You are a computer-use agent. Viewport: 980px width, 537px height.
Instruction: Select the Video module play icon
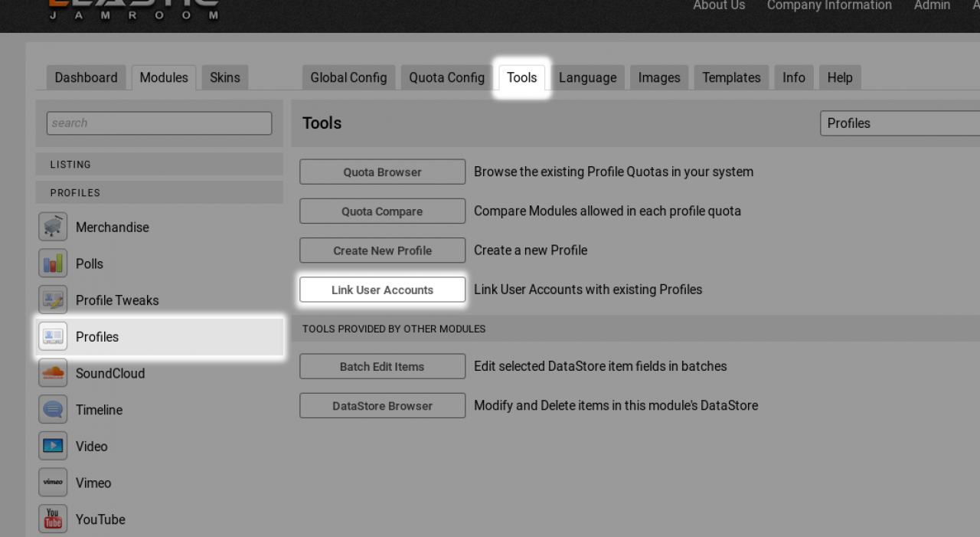point(53,446)
